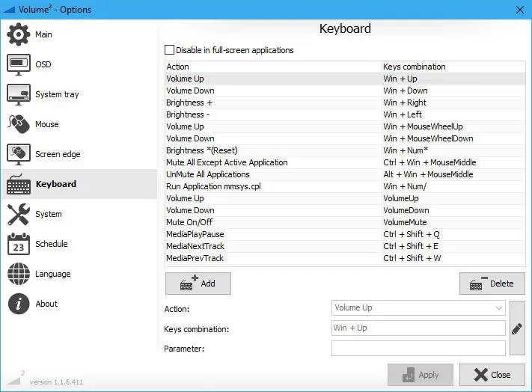Screen dimensions: 532x392
Task: Open the OSD monitor icon
Action: 18,64
